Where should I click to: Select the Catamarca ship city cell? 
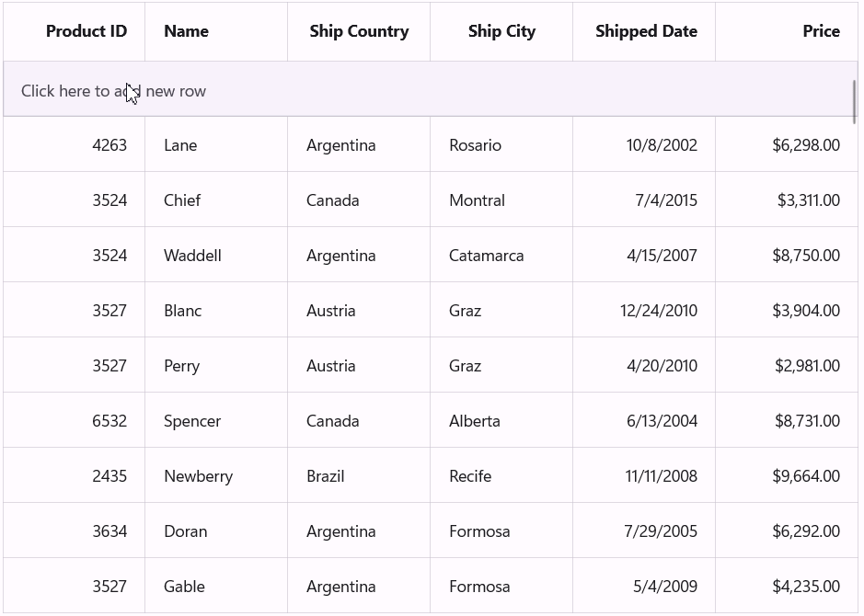tap(486, 256)
